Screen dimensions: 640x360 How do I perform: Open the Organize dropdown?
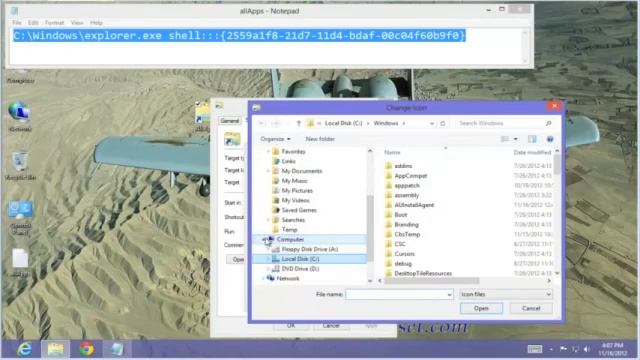276,139
